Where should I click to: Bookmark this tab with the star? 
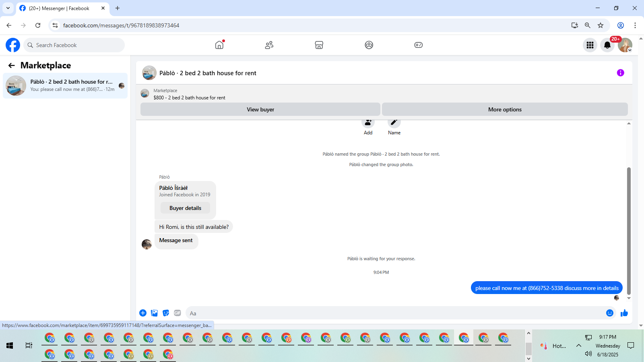click(601, 25)
